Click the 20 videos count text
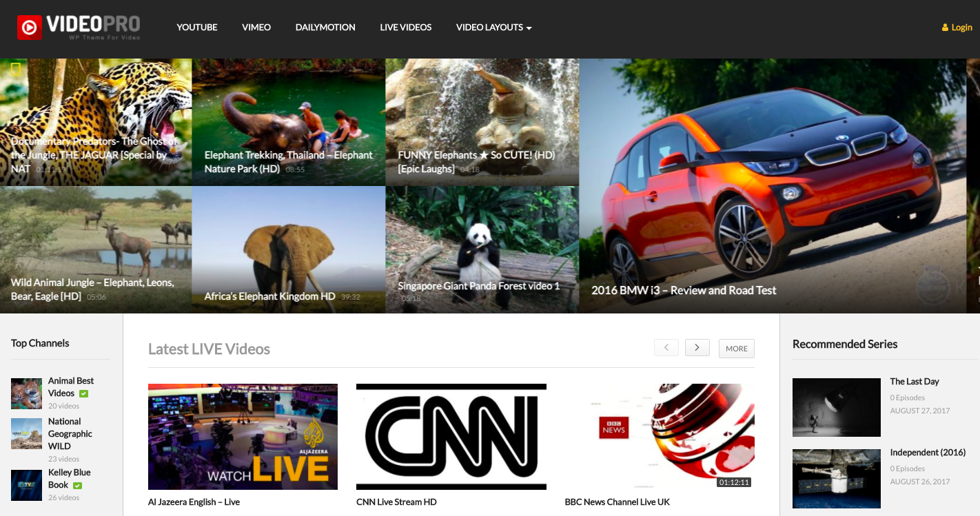Image resolution: width=980 pixels, height=516 pixels. [x=63, y=406]
